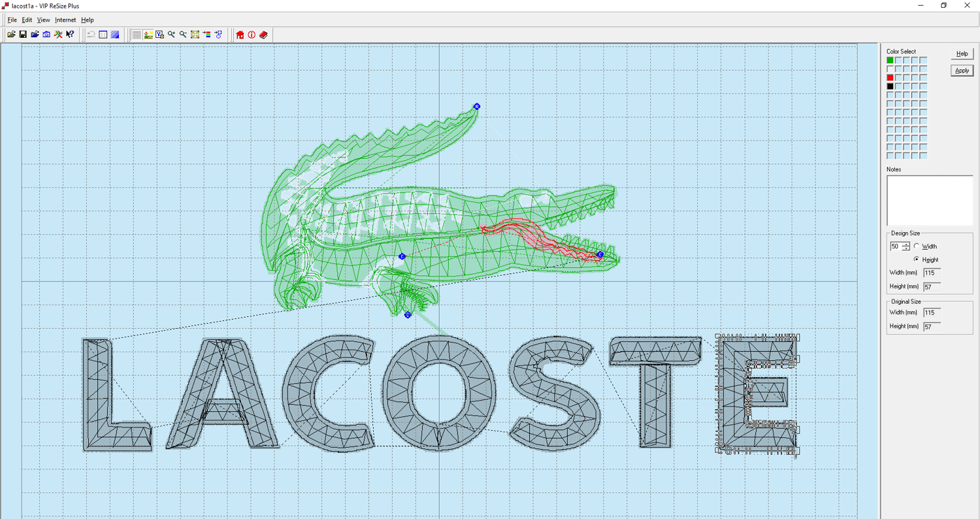
Task: Click the blue diagonal stitch-fill icon
Action: [x=114, y=35]
